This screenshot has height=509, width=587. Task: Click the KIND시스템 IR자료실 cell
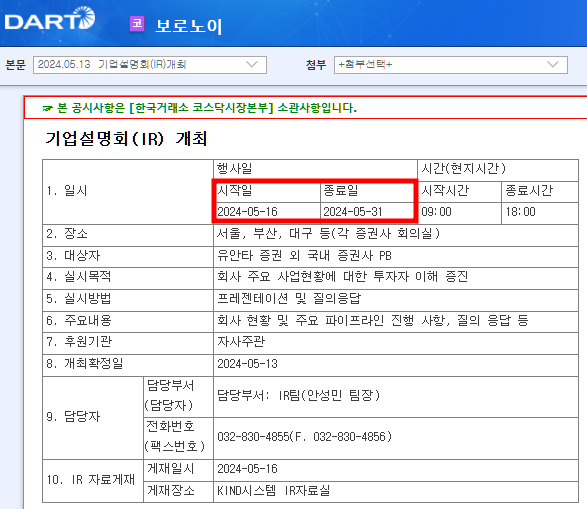click(x=396, y=491)
